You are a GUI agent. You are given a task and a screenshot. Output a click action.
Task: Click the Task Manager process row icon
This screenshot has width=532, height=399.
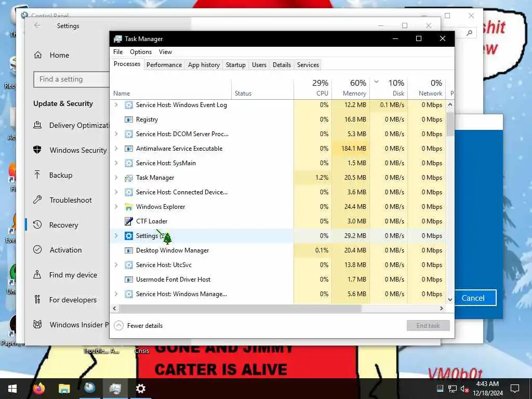tap(129, 178)
